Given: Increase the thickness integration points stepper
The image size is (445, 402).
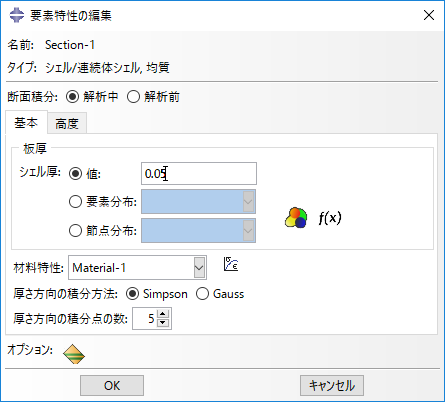Looking at the screenshot, I should point(163,314).
